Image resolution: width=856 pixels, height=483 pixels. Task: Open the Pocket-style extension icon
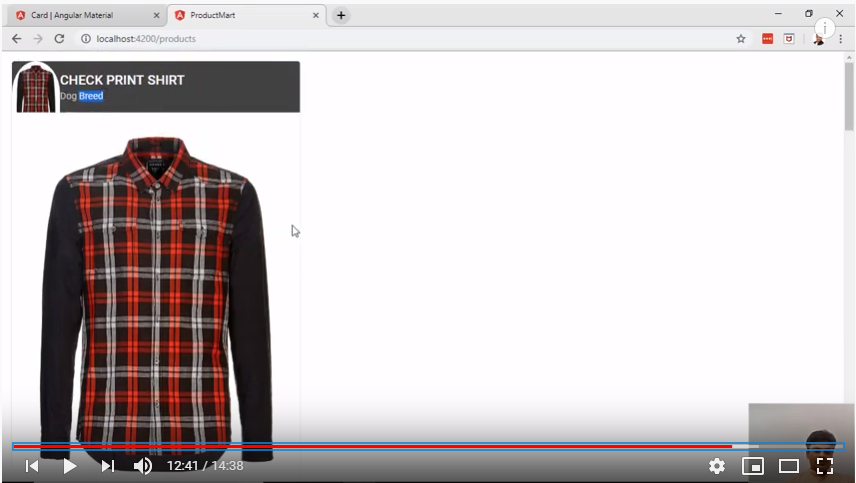click(789, 39)
